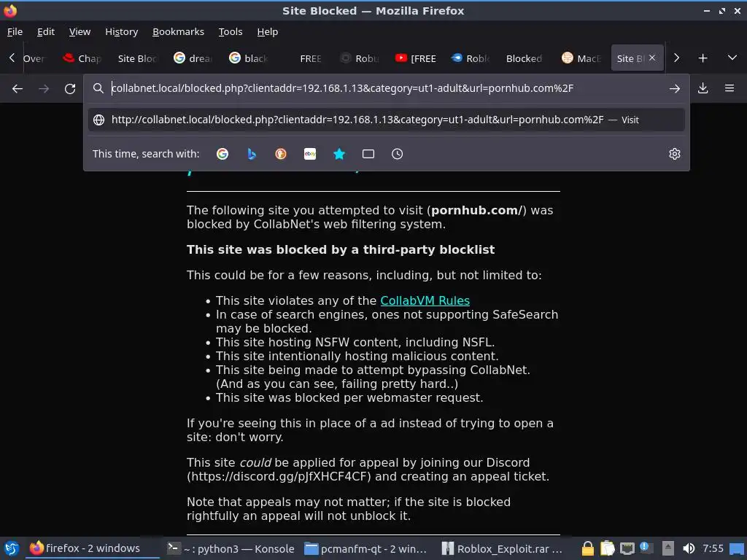
Task: Click the forward navigation arrow
Action: pos(44,88)
